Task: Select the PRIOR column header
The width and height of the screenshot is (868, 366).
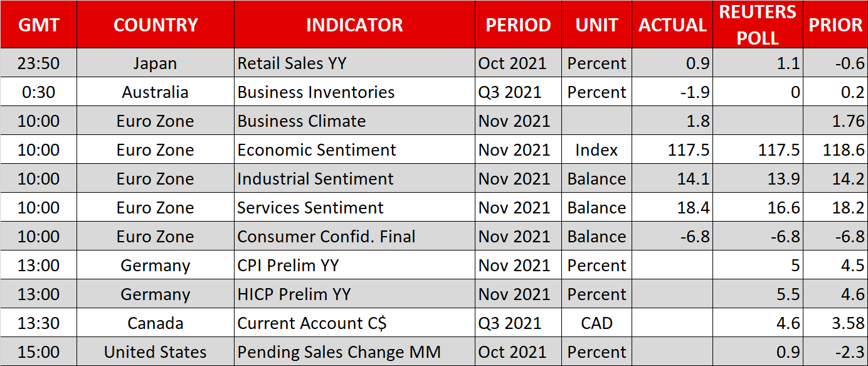Action: 835,25
